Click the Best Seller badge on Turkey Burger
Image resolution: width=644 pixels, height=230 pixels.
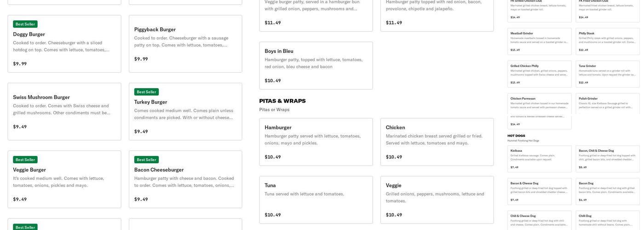pos(146,92)
